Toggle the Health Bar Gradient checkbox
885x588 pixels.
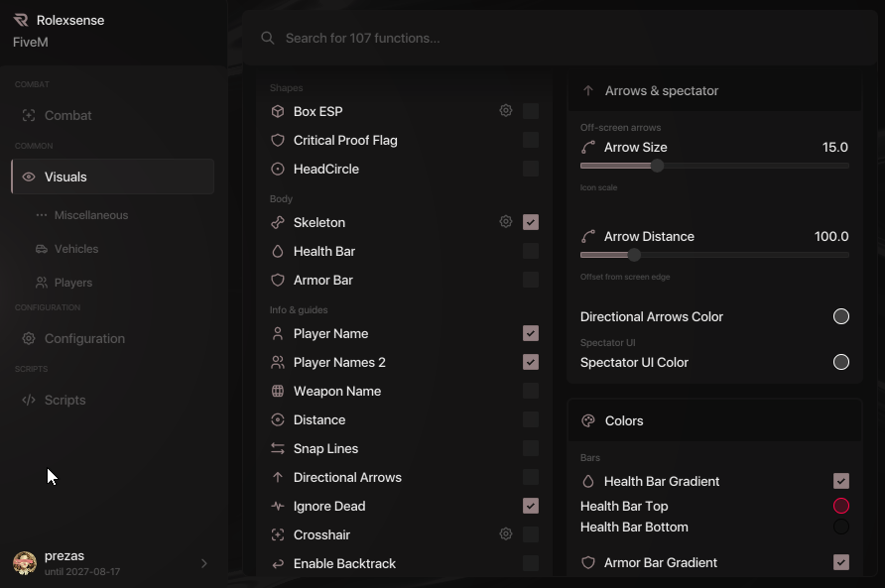pos(841,481)
